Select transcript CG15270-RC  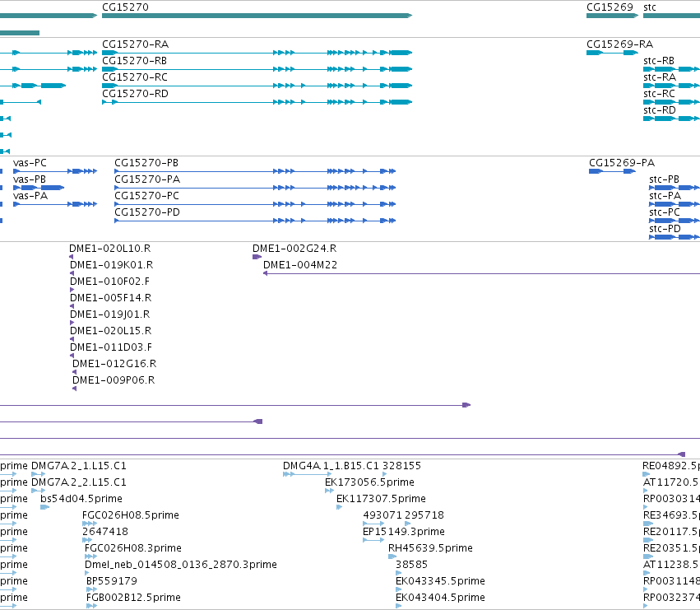(x=257, y=86)
